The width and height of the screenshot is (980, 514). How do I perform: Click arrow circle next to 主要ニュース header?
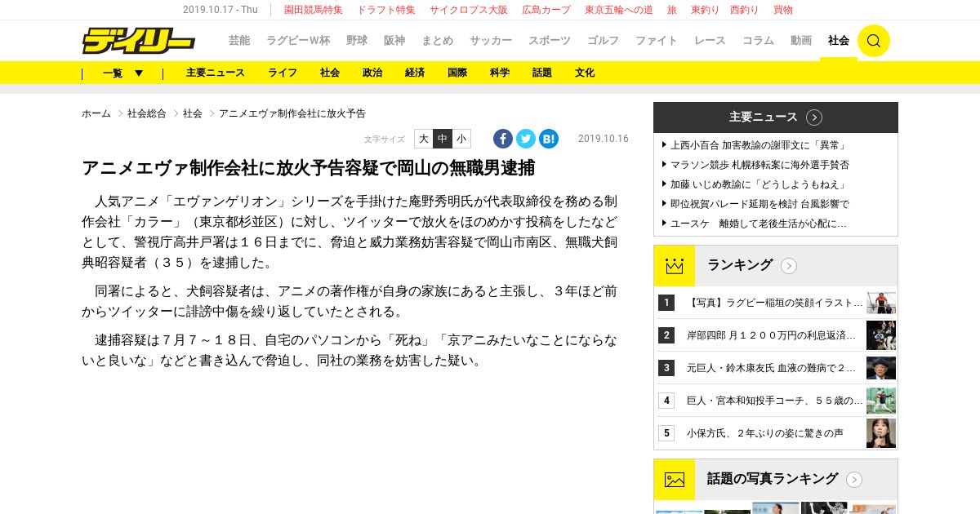point(814,117)
